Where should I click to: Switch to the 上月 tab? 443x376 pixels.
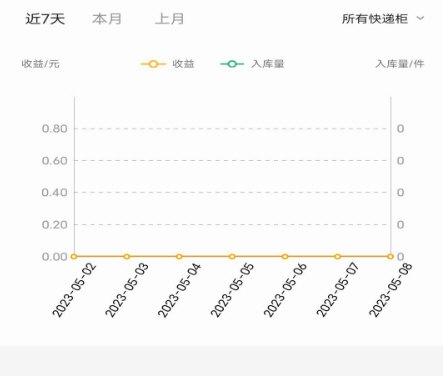[170, 19]
